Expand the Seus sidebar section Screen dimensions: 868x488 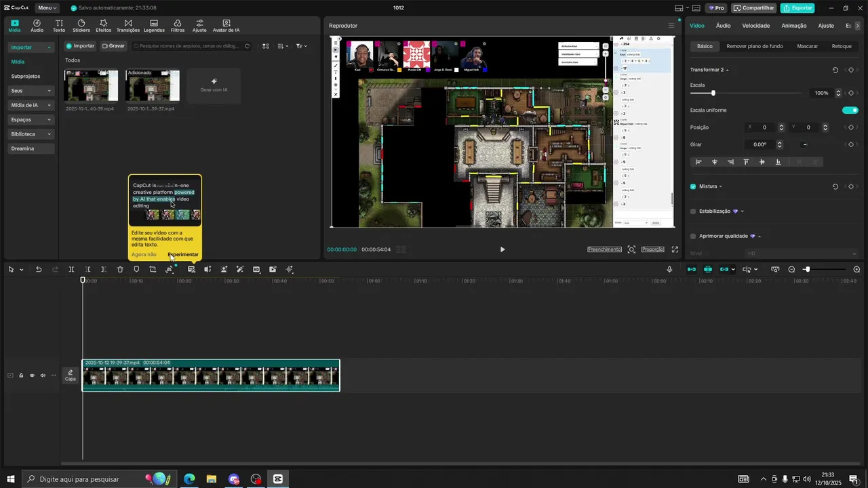coord(31,91)
